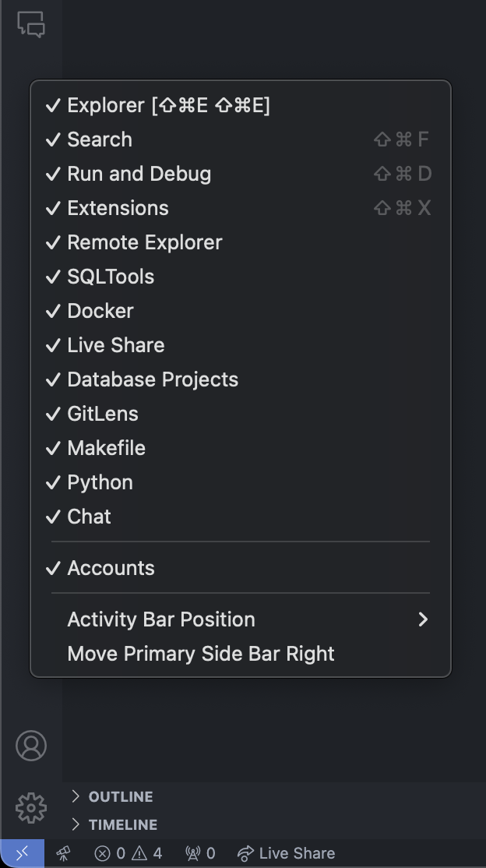The height and width of the screenshot is (868, 486).
Task: Open errors count icon in status bar
Action: (110, 853)
